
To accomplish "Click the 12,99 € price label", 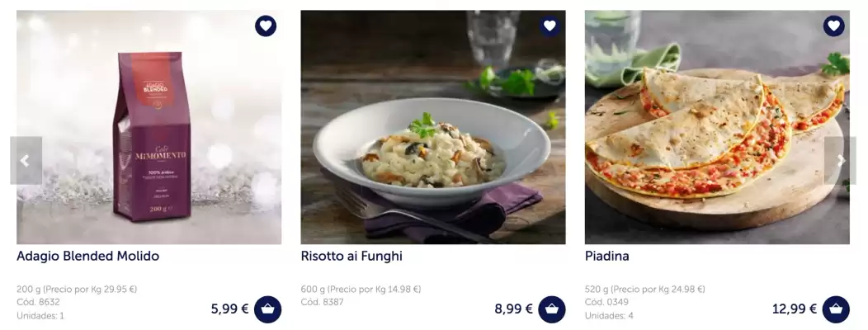I will (x=795, y=309).
